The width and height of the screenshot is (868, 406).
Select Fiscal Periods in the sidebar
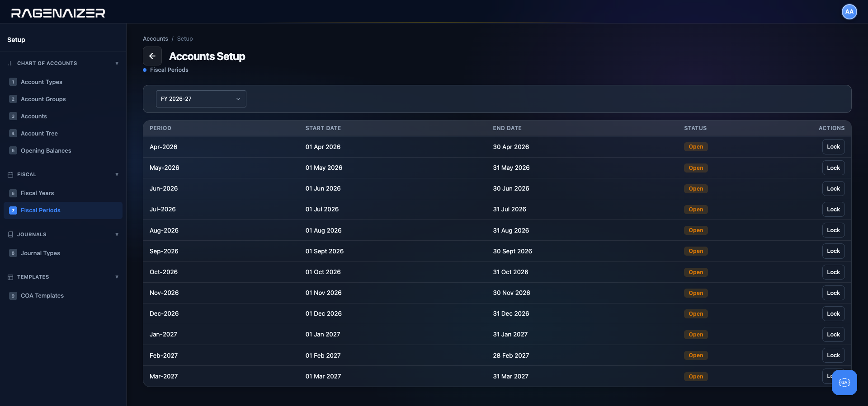(x=63, y=210)
